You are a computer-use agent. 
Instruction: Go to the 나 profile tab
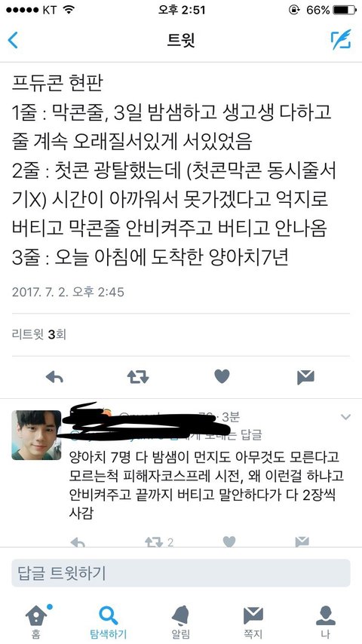click(x=326, y=621)
